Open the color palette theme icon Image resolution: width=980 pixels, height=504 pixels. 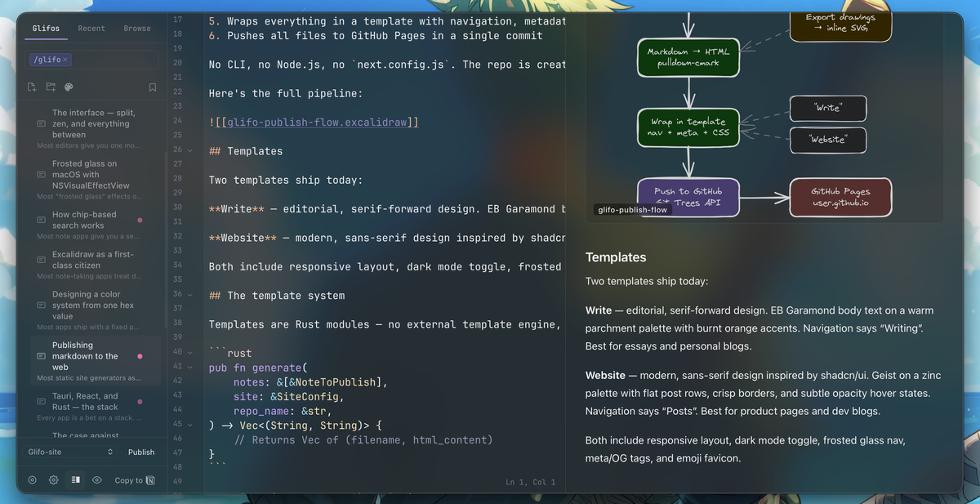click(x=69, y=87)
